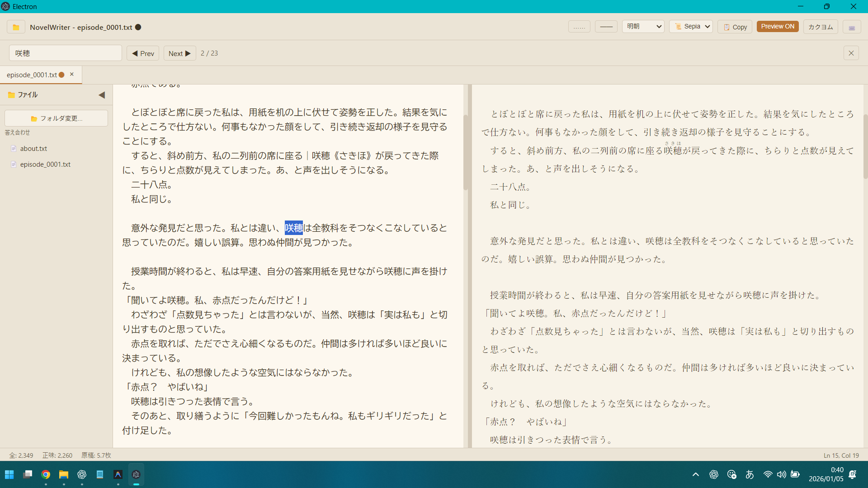
Task: Close the search bar with X
Action: coord(851,53)
